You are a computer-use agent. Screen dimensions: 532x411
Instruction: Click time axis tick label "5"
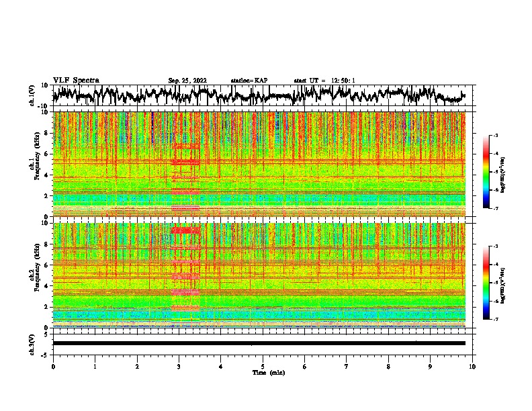pyautogui.click(x=263, y=367)
